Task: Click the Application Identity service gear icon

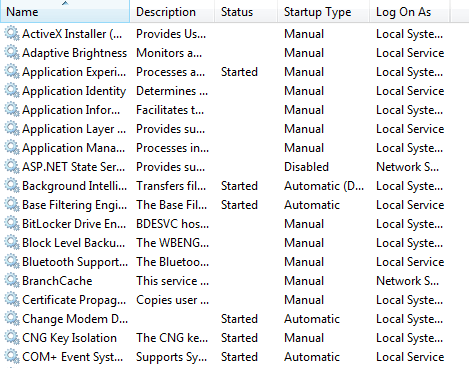Action: [12, 91]
